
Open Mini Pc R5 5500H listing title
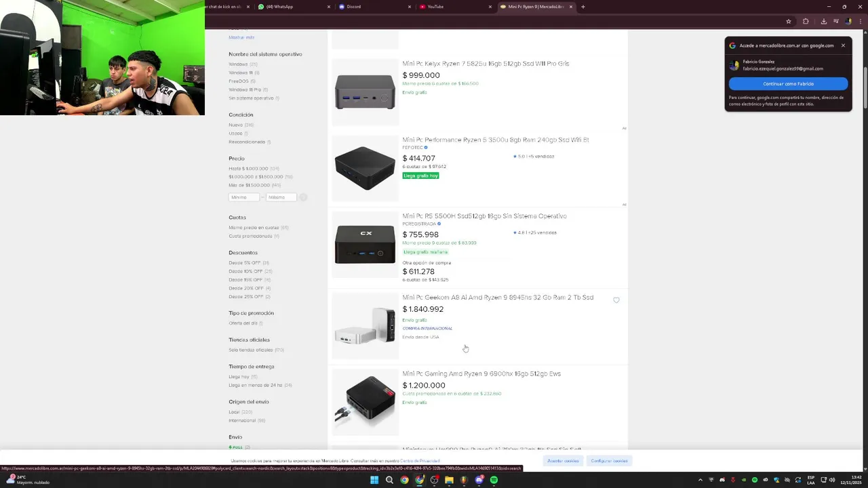click(484, 216)
